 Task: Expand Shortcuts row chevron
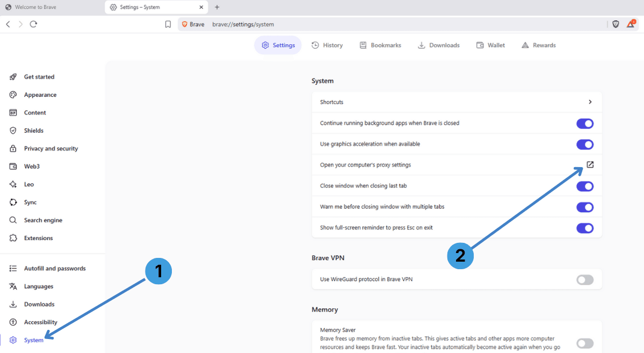pos(590,102)
